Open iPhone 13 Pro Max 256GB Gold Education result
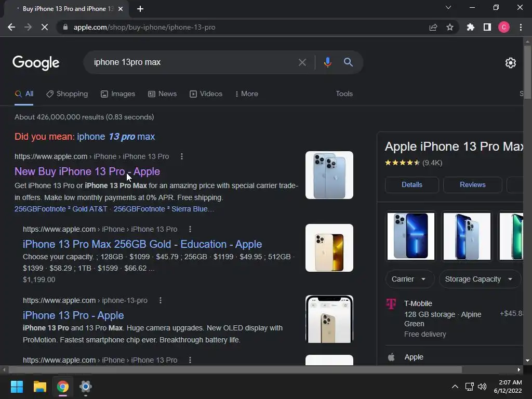Viewport: 532px width, 399px height. [x=142, y=244]
